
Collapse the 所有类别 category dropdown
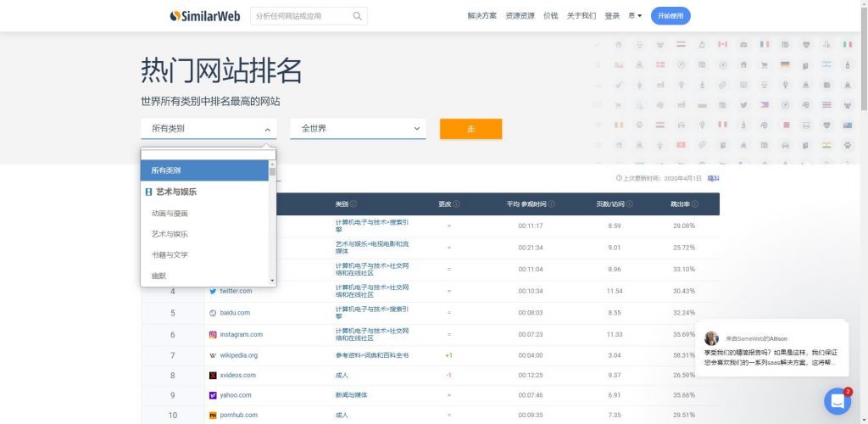(209, 128)
